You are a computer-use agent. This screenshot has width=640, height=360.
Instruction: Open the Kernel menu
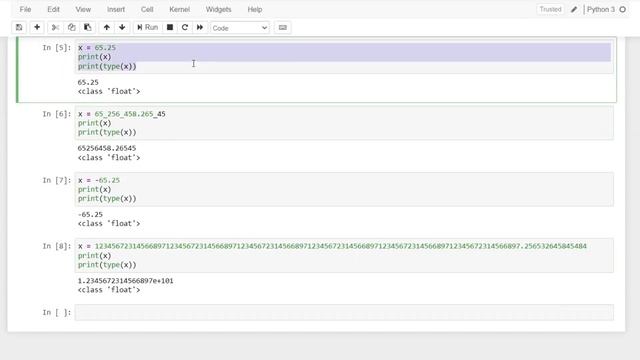(x=180, y=9)
